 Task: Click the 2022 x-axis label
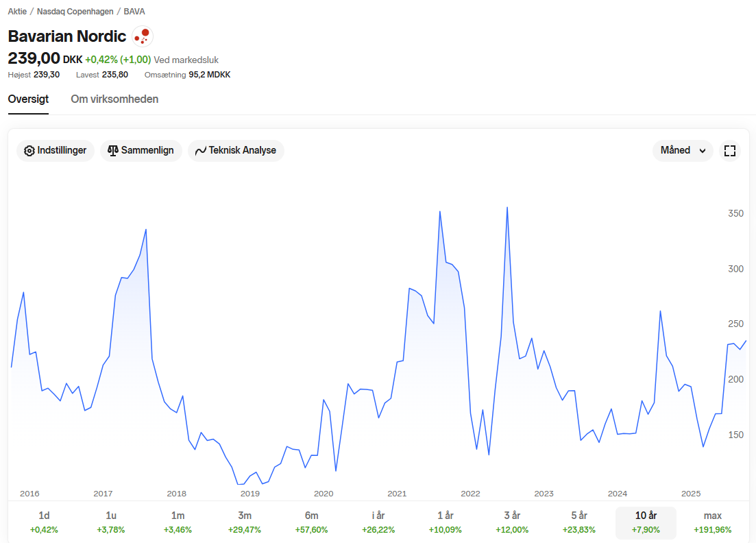pyautogui.click(x=471, y=494)
